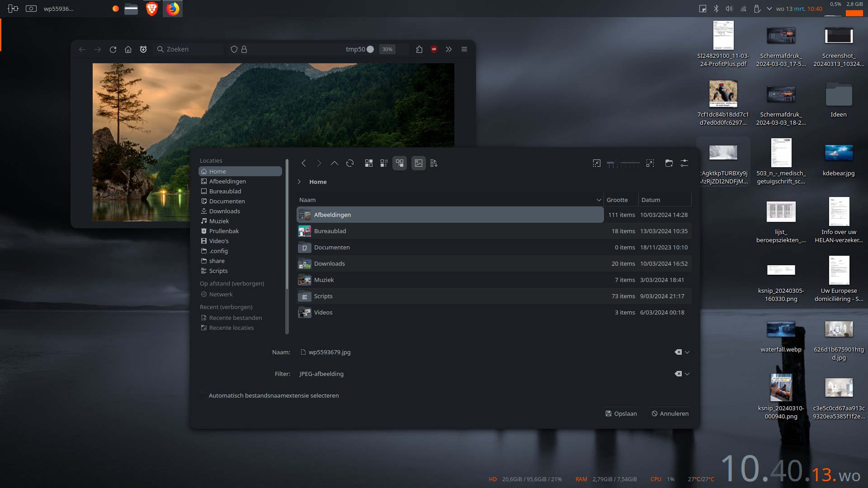
Task: Click the Zoeken search field in browser
Action: (x=189, y=49)
